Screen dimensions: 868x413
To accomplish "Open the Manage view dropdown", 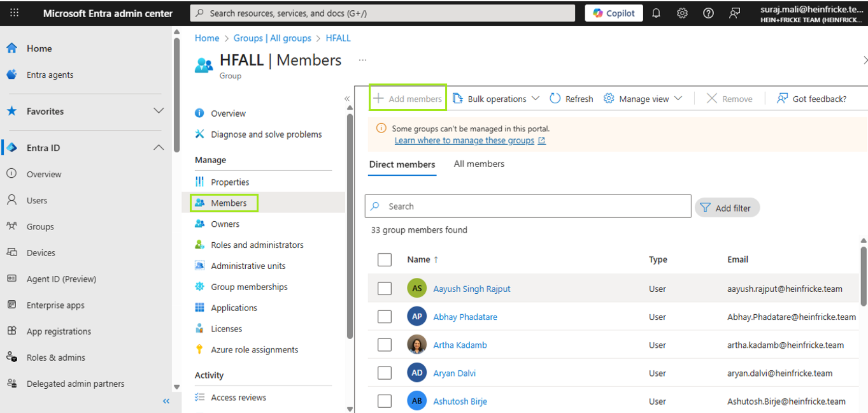I will pos(643,99).
